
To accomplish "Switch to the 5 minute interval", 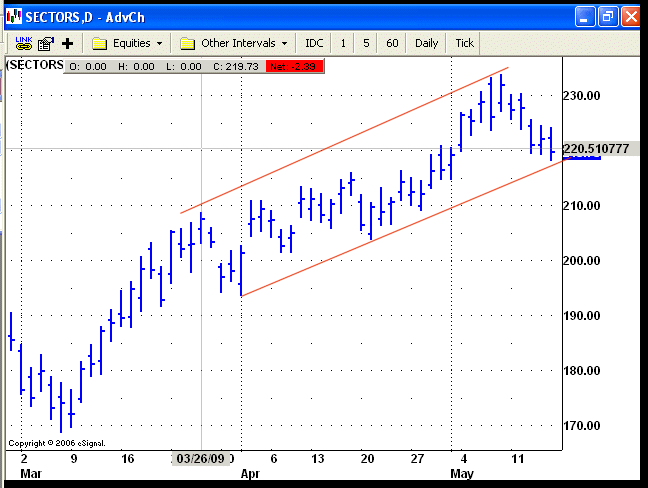I will [366, 43].
